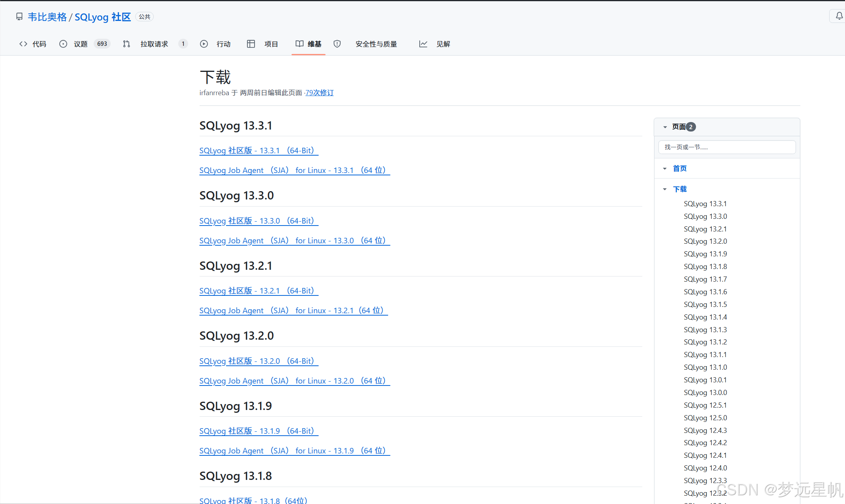845x504 pixels.
Task: Open the 行动 tab
Action: (x=223, y=44)
